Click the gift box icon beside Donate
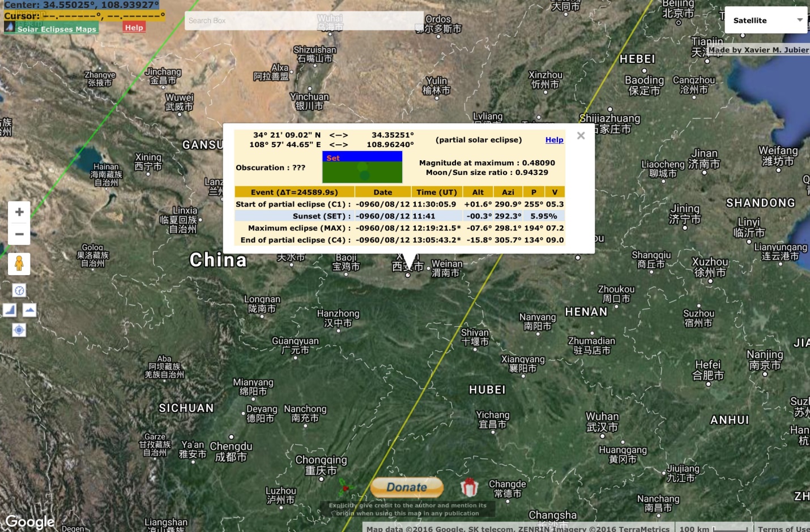This screenshot has width=810, height=532. pyautogui.click(x=469, y=487)
